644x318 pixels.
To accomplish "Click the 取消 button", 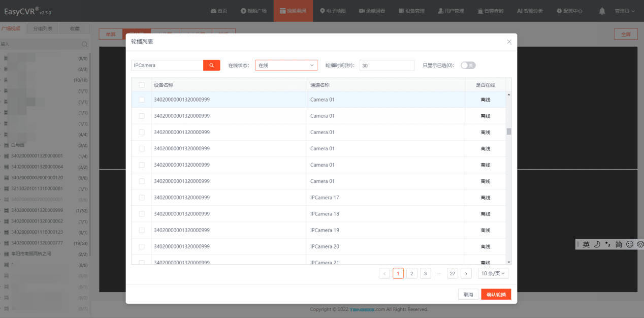I will (x=468, y=295).
